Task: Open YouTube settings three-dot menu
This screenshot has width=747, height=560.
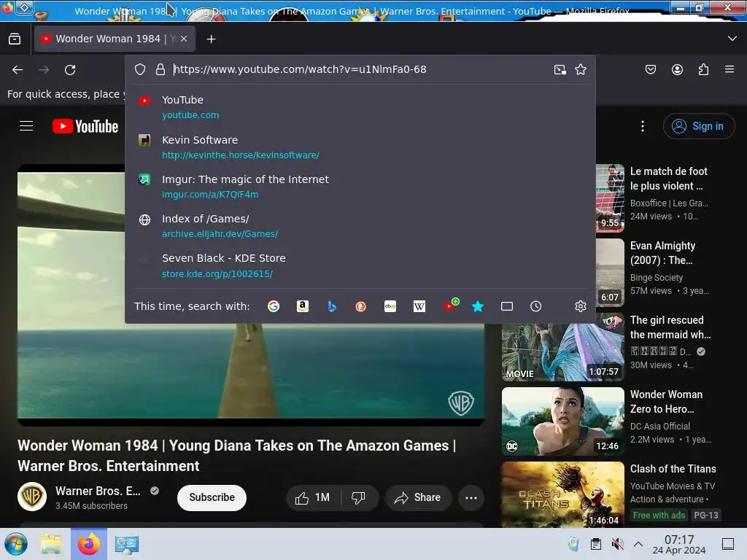Action: point(643,126)
